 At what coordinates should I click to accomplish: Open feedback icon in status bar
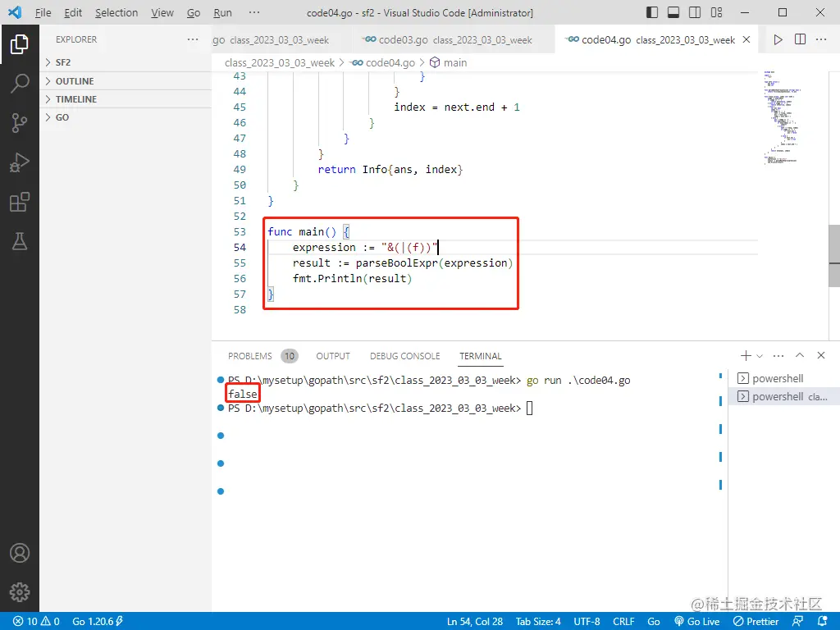(x=797, y=622)
